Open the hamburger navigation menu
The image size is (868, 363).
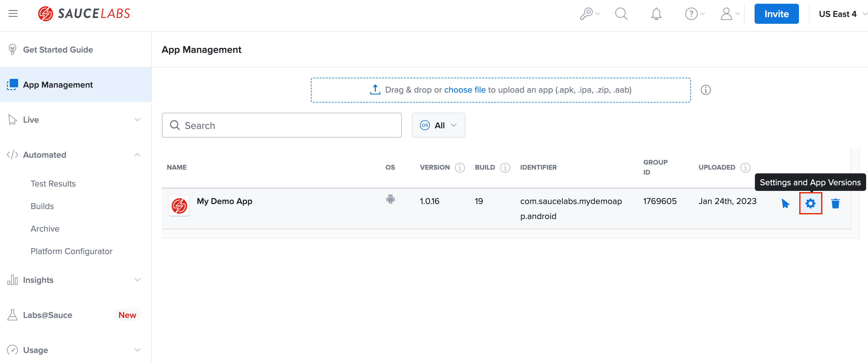tap(13, 13)
